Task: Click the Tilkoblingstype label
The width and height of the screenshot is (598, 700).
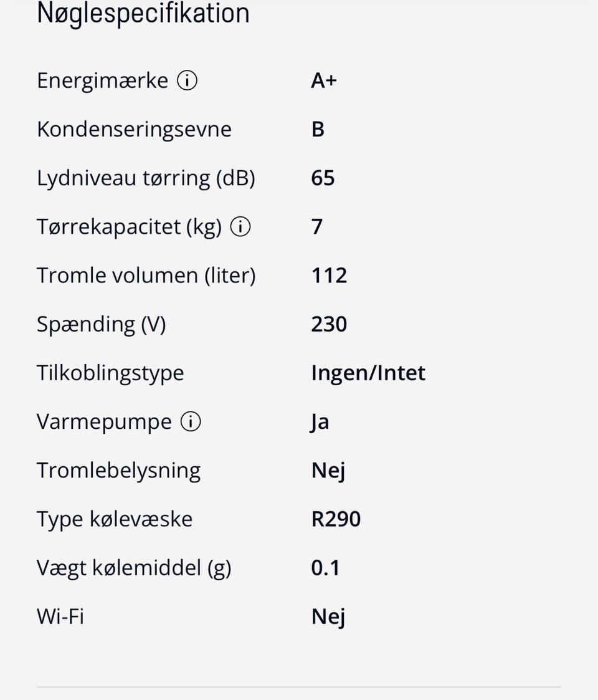Action: point(110,373)
